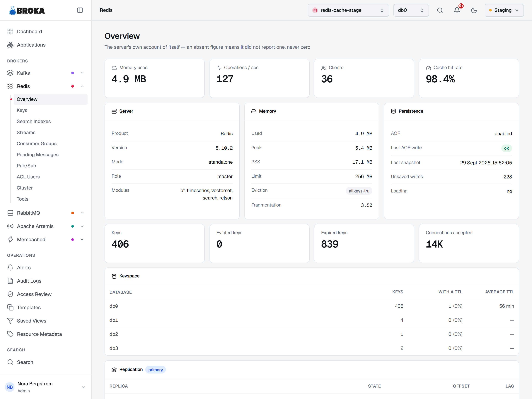Open the notifications bell
This screenshot has width=532, height=399.
tap(457, 10)
